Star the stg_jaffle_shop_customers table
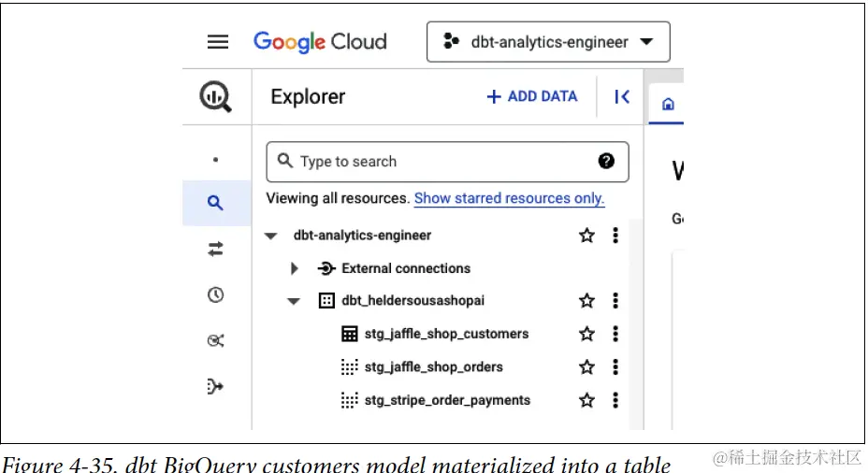Image resolution: width=868 pixels, height=473 pixels. click(586, 334)
